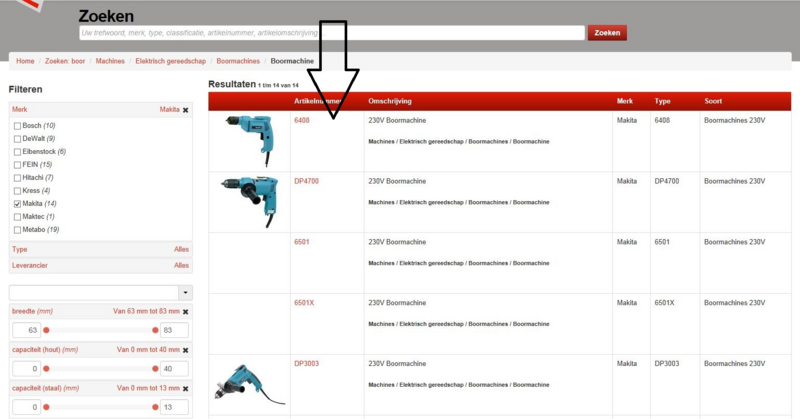The height and width of the screenshot is (419, 800).
Task: Click breedte maximum field showing 83
Action: [174, 330]
